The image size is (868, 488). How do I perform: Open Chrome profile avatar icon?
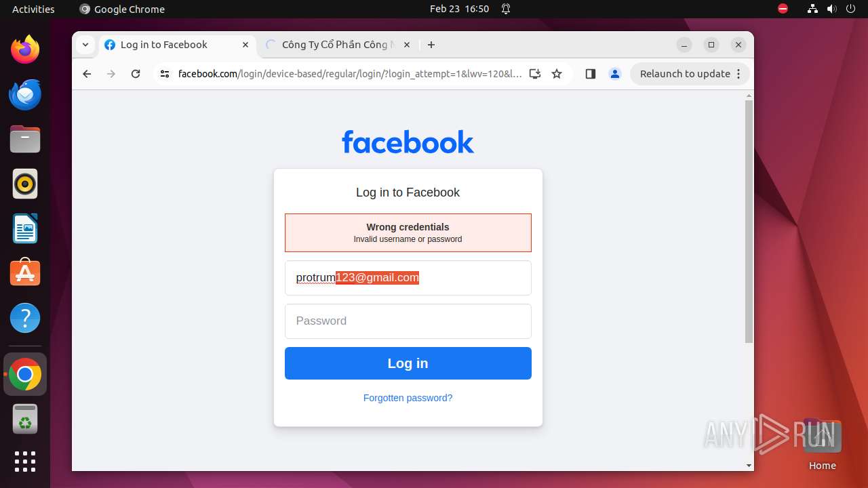(615, 74)
